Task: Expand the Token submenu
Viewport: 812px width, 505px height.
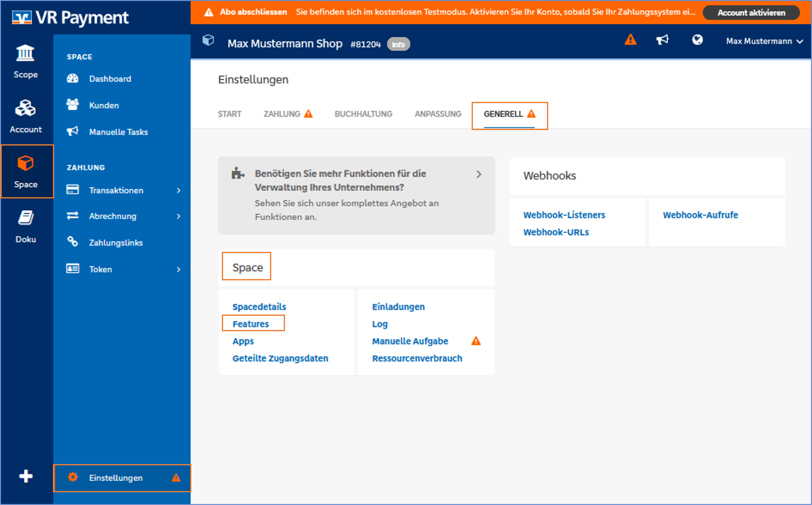Action: [x=179, y=269]
